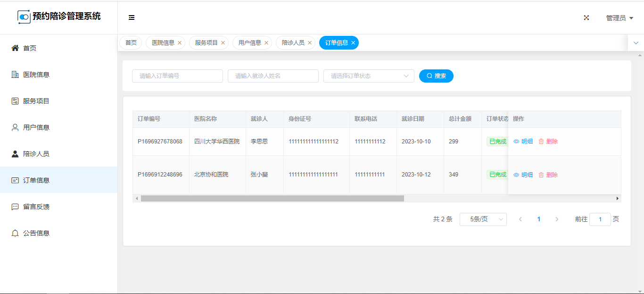Open 用户信息 in the sidebar
Image resolution: width=644 pixels, height=294 pixels.
[x=36, y=127]
